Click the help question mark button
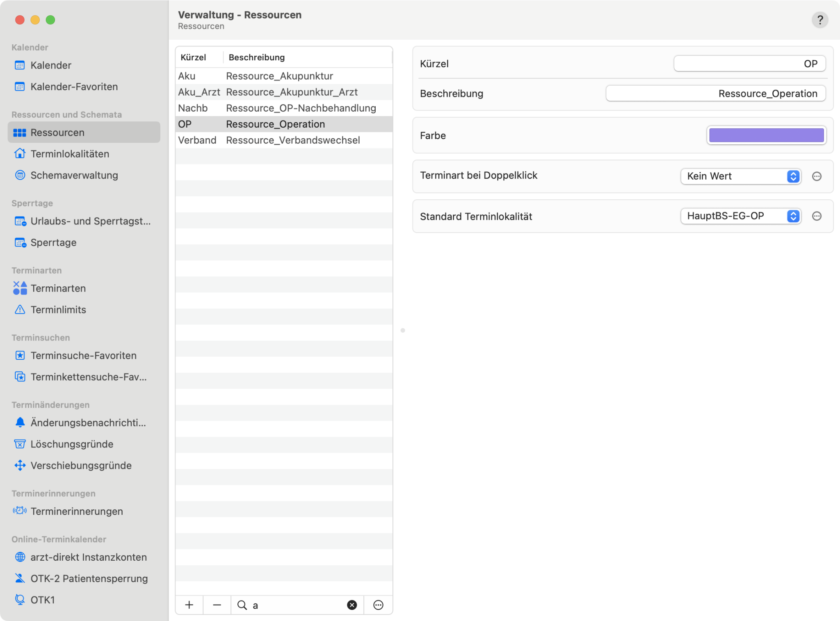The height and width of the screenshot is (621, 840). point(819,20)
